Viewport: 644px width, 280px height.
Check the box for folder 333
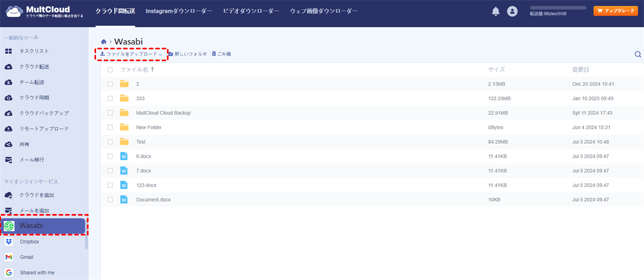[x=110, y=98]
